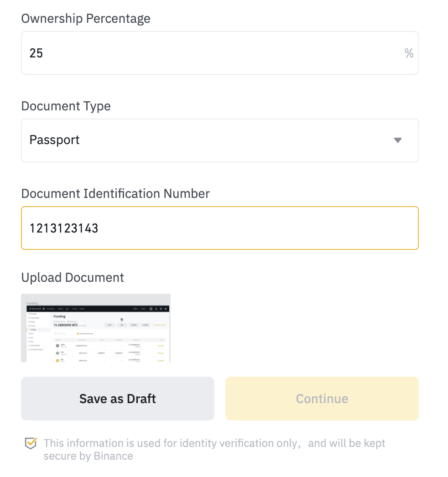Click the 15.28800000 BTC balance in thumbnail
This screenshot has height=477, width=448.
click(x=66, y=325)
